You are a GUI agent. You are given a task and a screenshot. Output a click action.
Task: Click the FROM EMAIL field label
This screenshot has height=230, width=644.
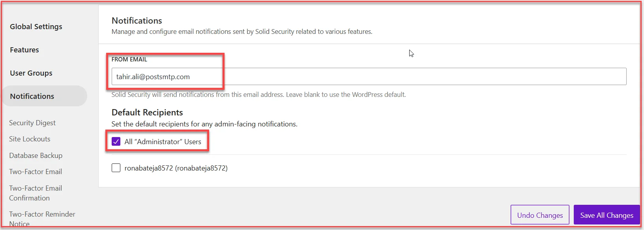coord(129,59)
